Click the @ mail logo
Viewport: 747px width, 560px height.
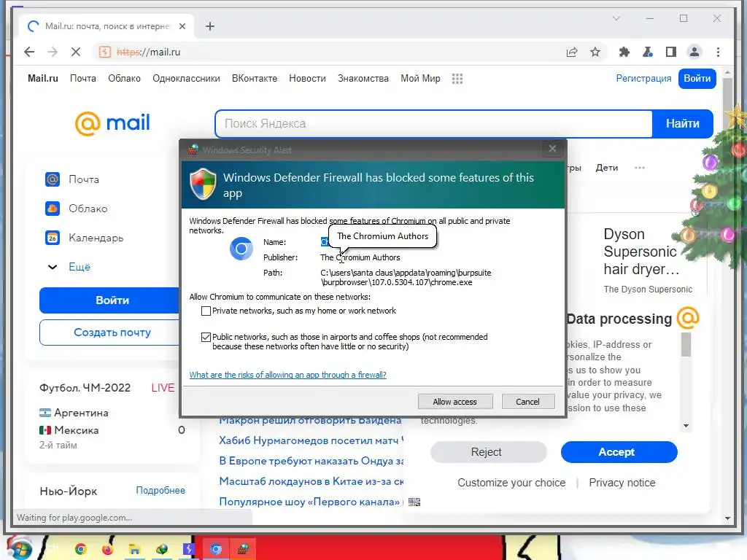coord(112,123)
